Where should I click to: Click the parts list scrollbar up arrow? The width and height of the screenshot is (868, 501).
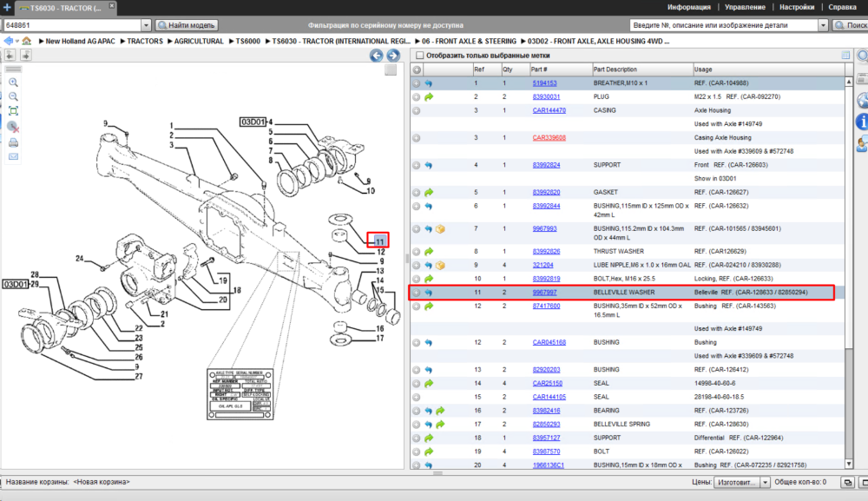coord(849,82)
